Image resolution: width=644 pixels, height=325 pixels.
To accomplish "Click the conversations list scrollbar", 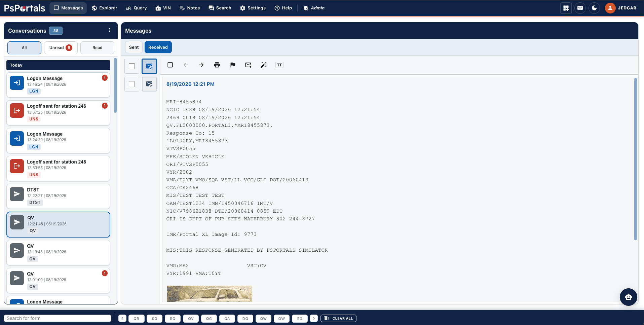I will (x=115, y=85).
